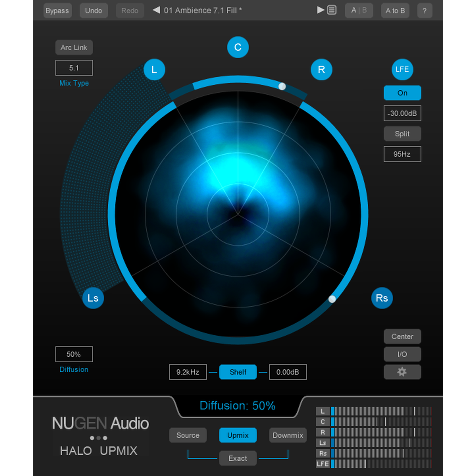
Task: Select the Right speaker node R
Action: [x=321, y=69]
